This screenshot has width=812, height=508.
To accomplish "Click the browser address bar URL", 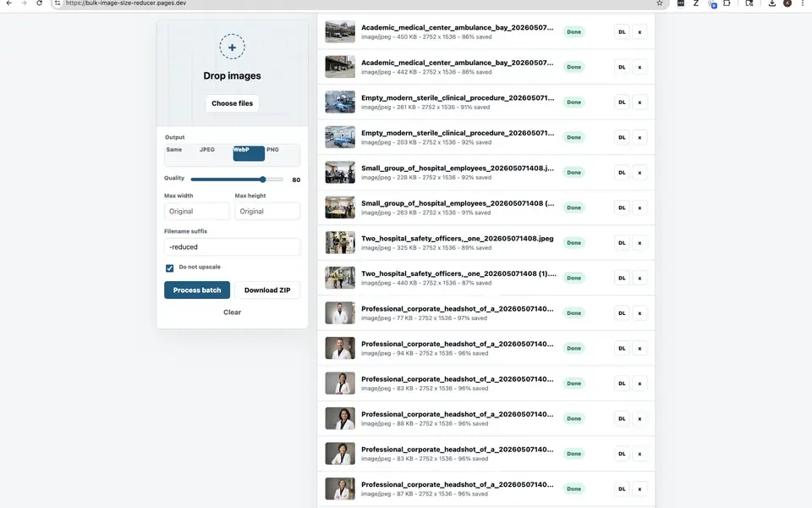I will point(126,3).
